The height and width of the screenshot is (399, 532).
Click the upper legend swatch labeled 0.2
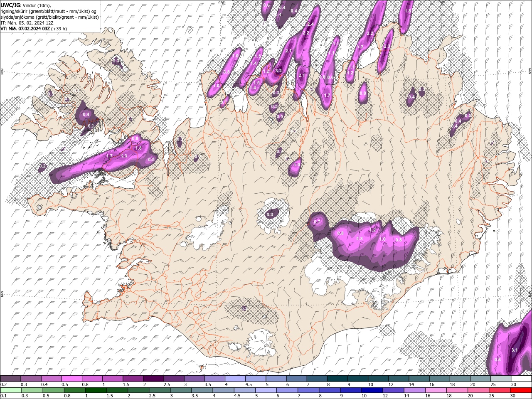coord(10,379)
